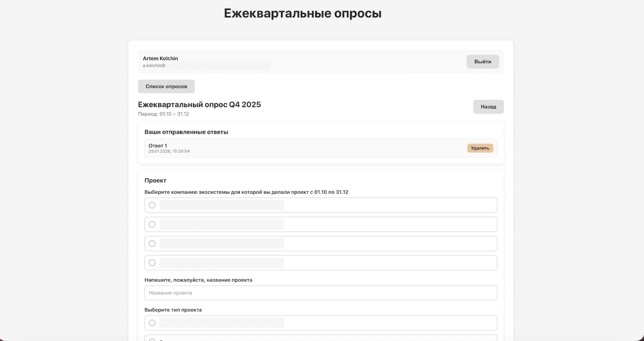Click the user name "Artem Kolchin"
The height and width of the screenshot is (341, 644).
(x=160, y=58)
